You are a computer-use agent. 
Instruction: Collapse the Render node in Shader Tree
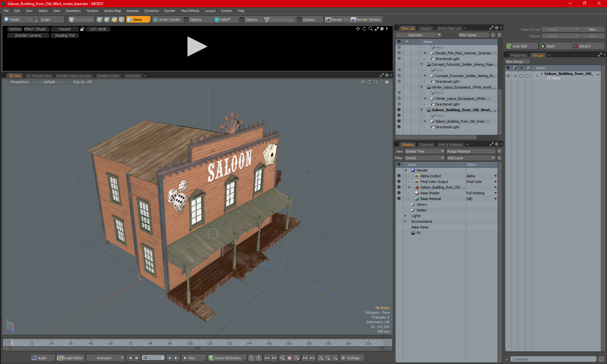click(x=406, y=170)
